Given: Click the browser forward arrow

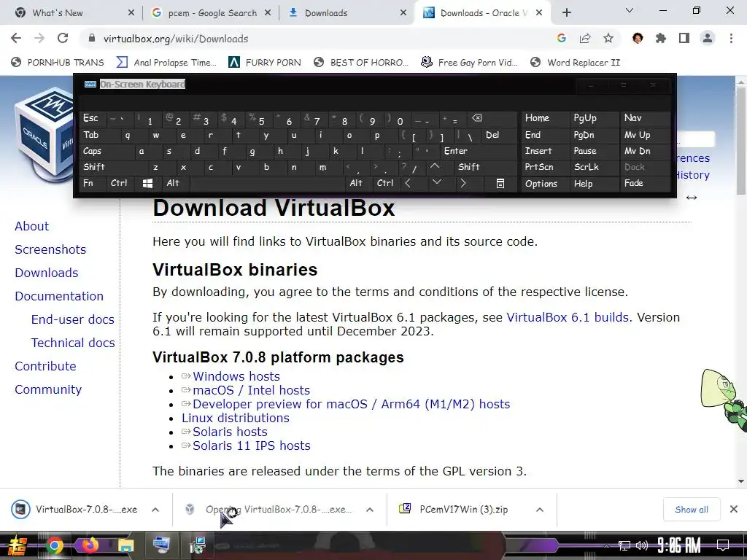Looking at the screenshot, I should pos(39,38).
